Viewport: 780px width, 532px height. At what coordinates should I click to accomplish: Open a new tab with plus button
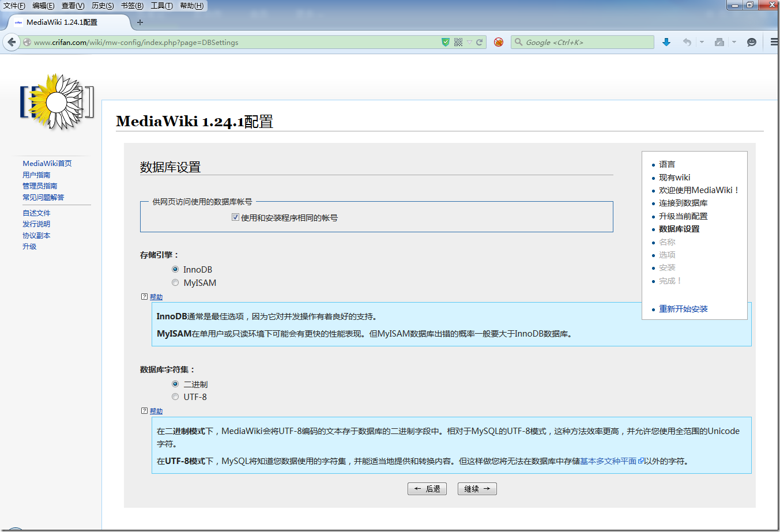point(140,22)
